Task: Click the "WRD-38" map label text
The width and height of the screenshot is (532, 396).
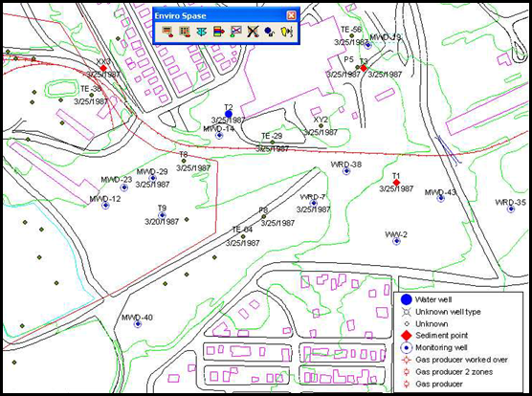Action: coord(346,165)
